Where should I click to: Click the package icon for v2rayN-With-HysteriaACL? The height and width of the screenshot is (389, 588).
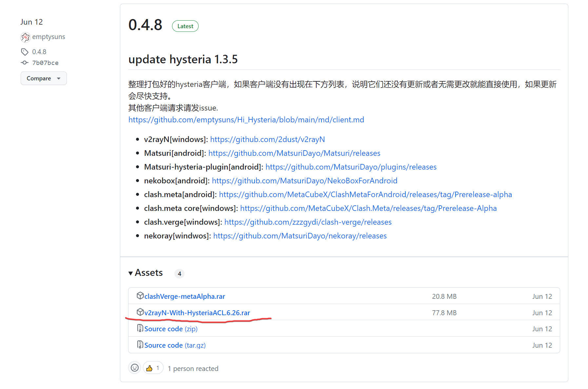pyautogui.click(x=140, y=312)
